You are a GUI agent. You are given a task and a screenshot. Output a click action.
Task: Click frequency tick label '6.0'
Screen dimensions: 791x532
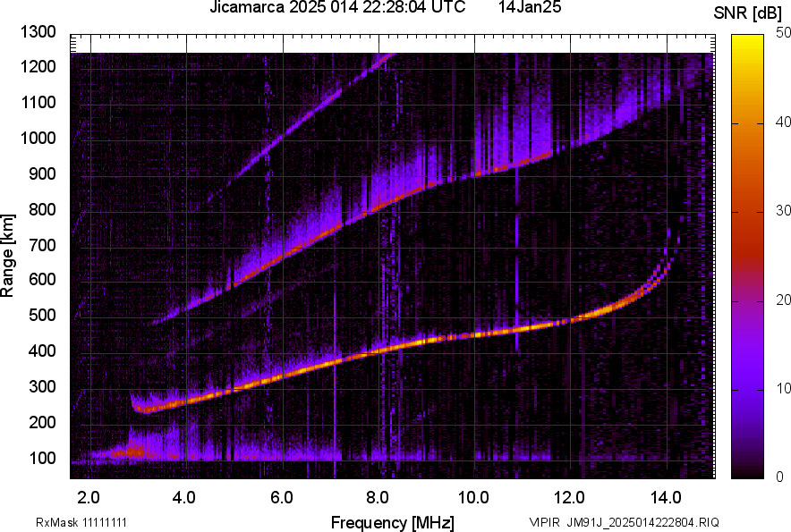(282, 498)
